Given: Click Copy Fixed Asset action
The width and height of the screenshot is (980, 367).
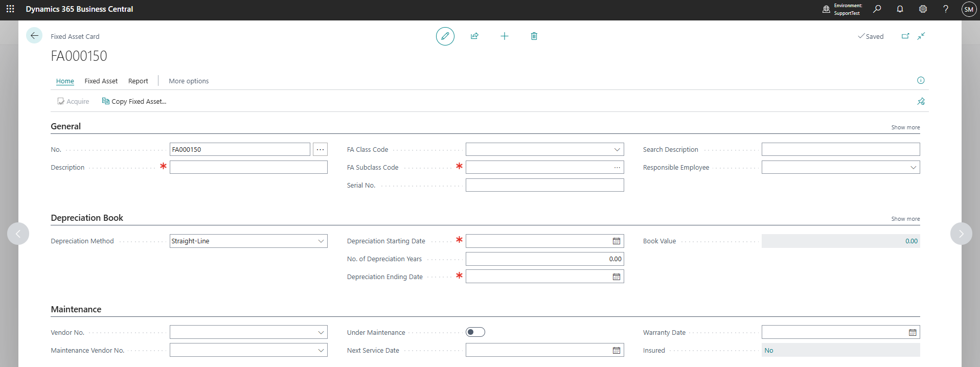Looking at the screenshot, I should pos(134,101).
